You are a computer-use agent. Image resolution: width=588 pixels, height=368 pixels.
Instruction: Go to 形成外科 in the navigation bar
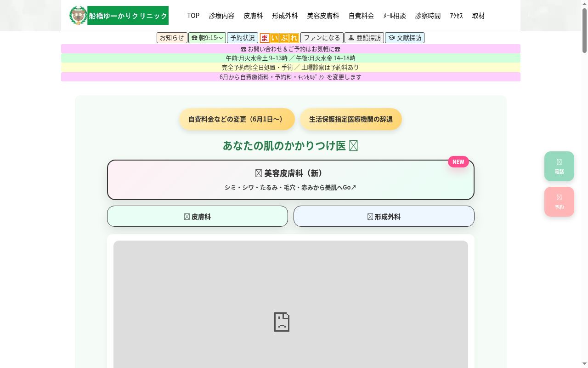tap(285, 16)
